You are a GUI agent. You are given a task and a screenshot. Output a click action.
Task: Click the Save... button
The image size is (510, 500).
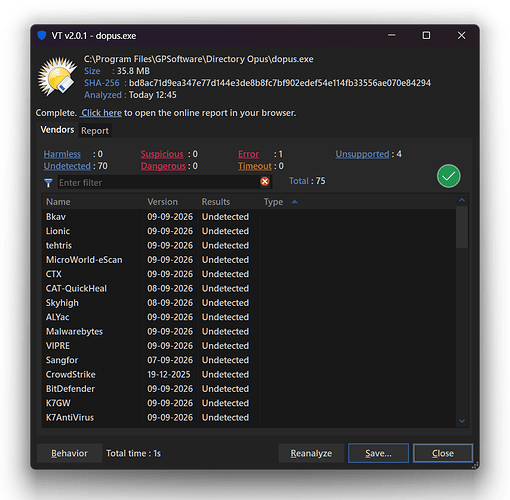[x=378, y=453]
